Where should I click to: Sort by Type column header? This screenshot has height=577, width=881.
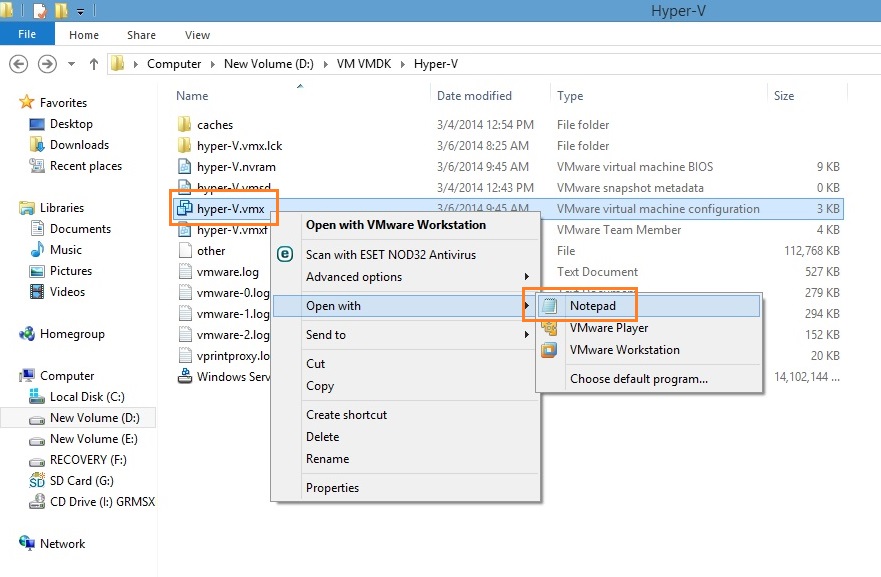[570, 96]
